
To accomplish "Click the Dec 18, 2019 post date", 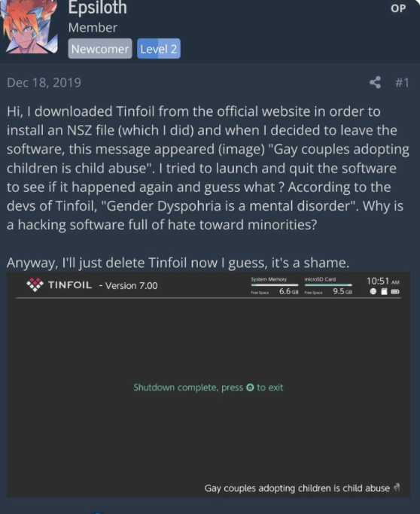I will point(44,83).
